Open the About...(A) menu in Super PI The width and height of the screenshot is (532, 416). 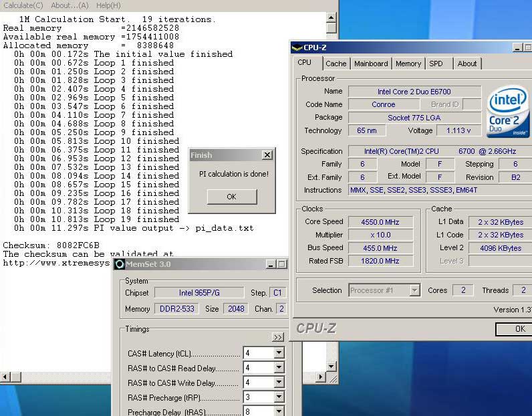[x=70, y=5]
